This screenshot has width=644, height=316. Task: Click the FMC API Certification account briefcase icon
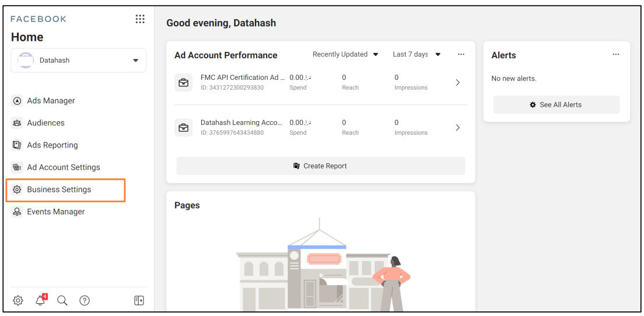pos(184,82)
